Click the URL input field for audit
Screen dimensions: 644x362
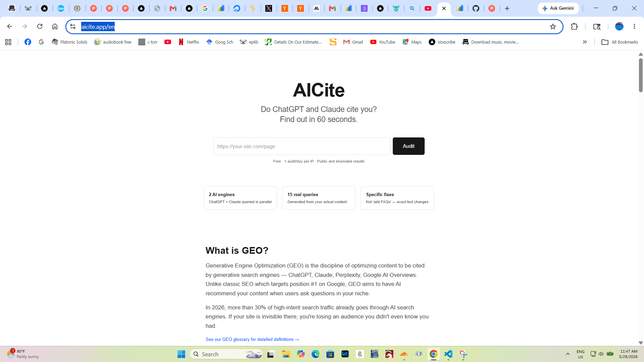(302, 146)
